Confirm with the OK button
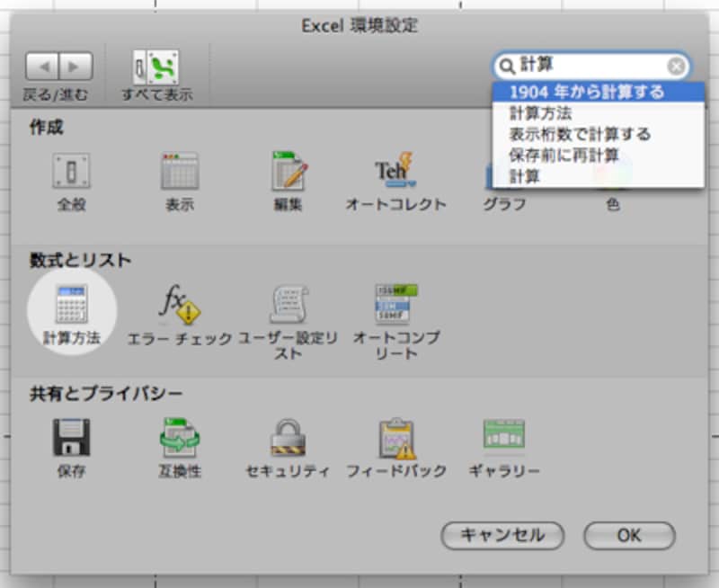Viewport: 719px width, 588px height. (628, 535)
